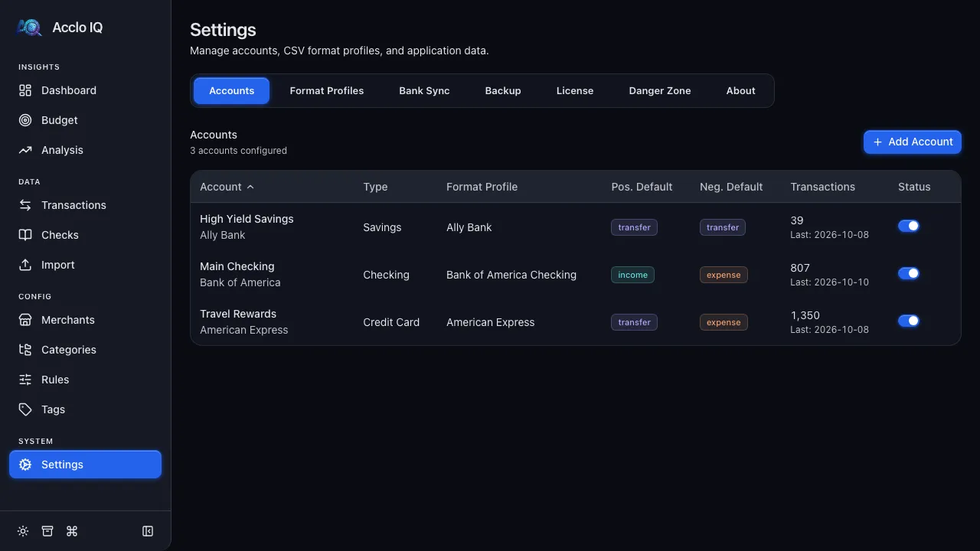This screenshot has height=551, width=980.
Task: Click the income badge for Main Checking
Action: (632, 275)
